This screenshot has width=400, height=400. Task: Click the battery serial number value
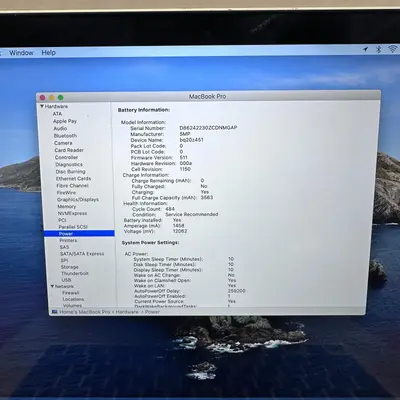coord(208,128)
